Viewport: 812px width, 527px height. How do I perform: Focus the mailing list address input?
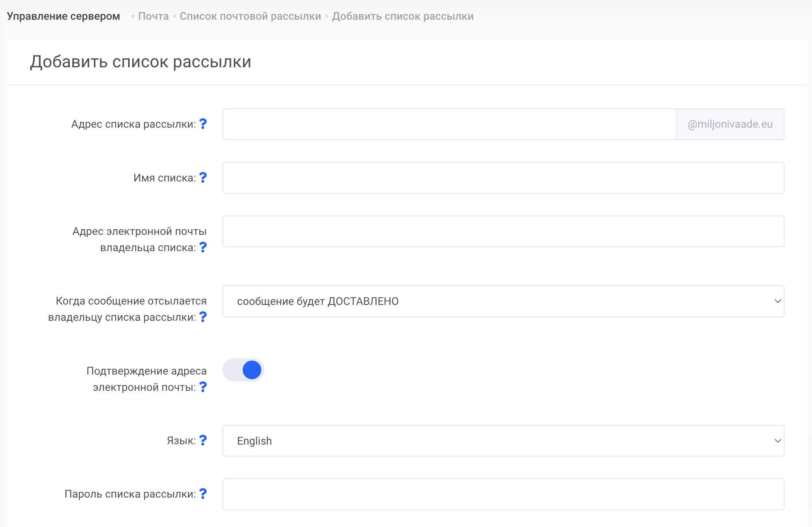tap(449, 124)
